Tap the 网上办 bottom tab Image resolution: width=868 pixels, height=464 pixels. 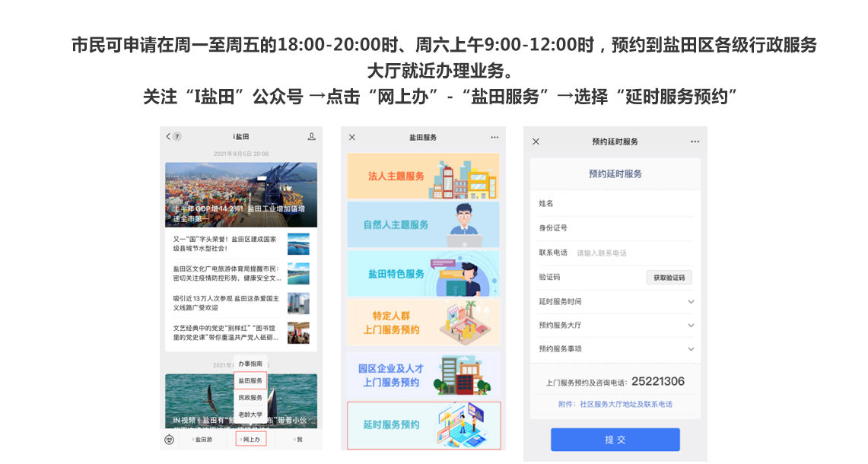[251, 439]
